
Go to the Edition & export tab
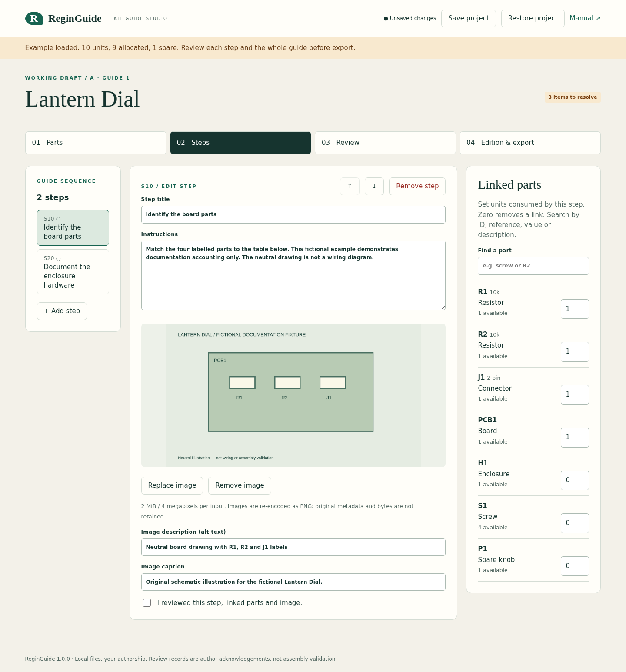coord(530,143)
